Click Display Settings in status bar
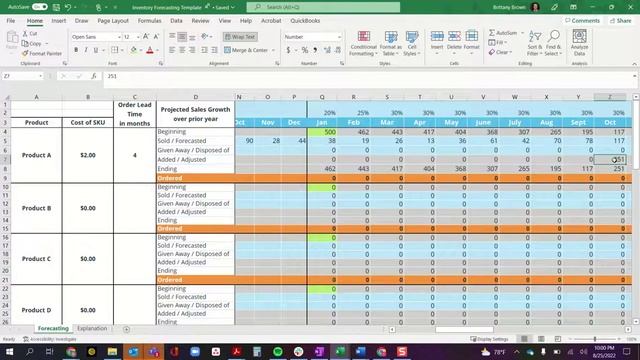640x360 pixels. 489,339
